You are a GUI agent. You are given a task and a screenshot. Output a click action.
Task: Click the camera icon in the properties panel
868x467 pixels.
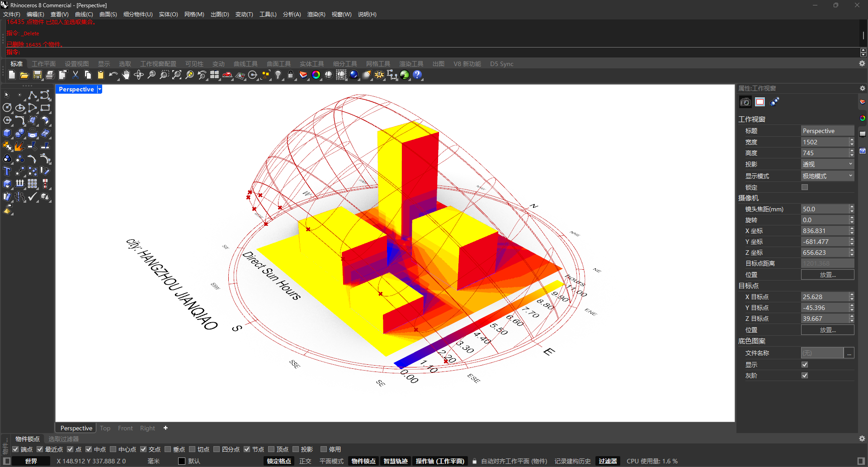point(745,102)
